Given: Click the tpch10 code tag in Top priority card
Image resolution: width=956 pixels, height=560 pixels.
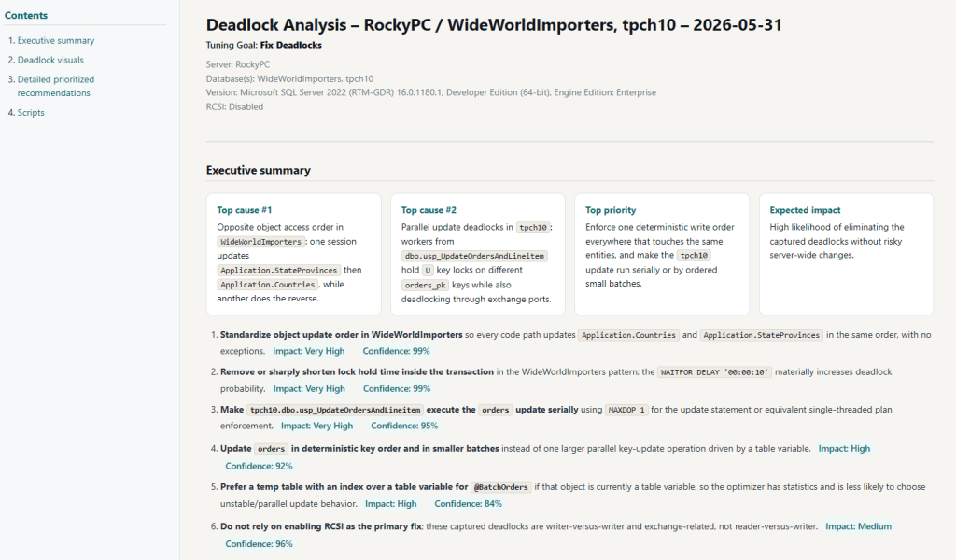Looking at the screenshot, I should 694,256.
